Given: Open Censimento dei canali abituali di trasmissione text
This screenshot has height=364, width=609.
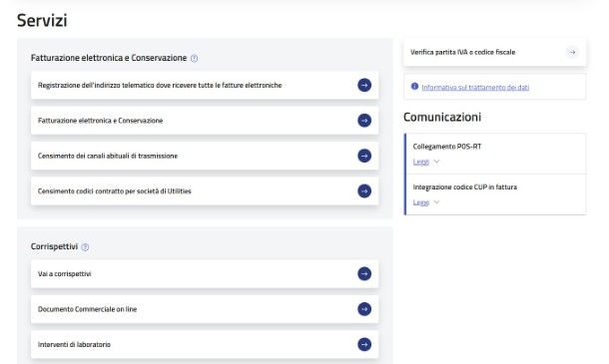Looking at the screenshot, I should pyautogui.click(x=108, y=156).
